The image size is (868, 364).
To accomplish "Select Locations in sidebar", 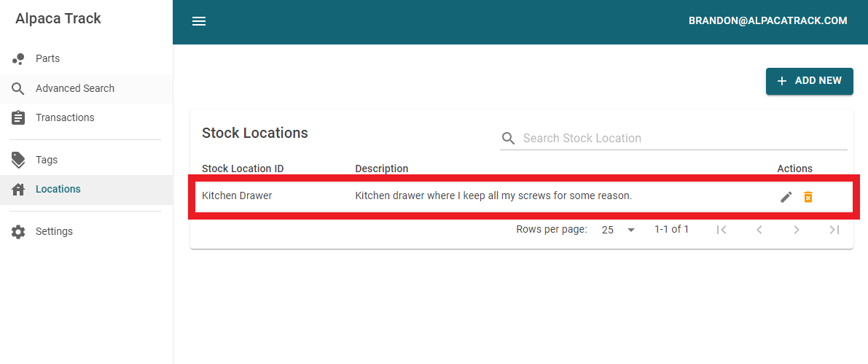I will (x=58, y=189).
